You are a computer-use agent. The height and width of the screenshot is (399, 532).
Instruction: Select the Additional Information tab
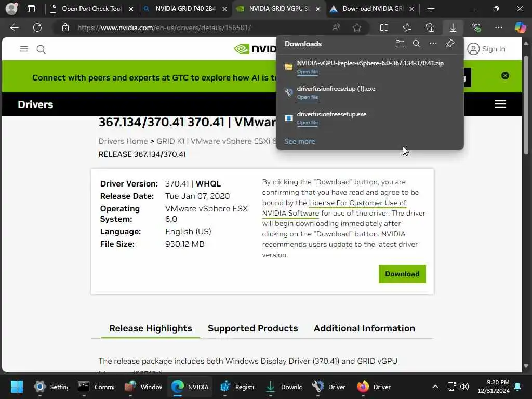click(x=364, y=328)
